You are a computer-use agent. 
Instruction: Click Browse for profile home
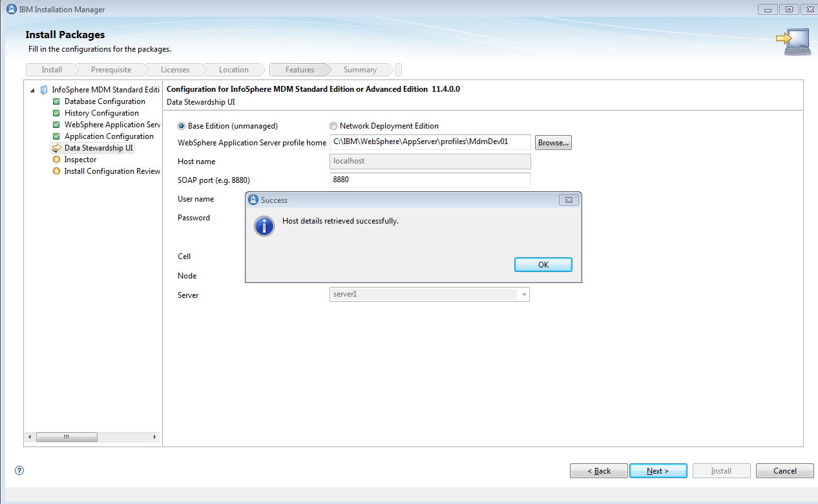(553, 143)
